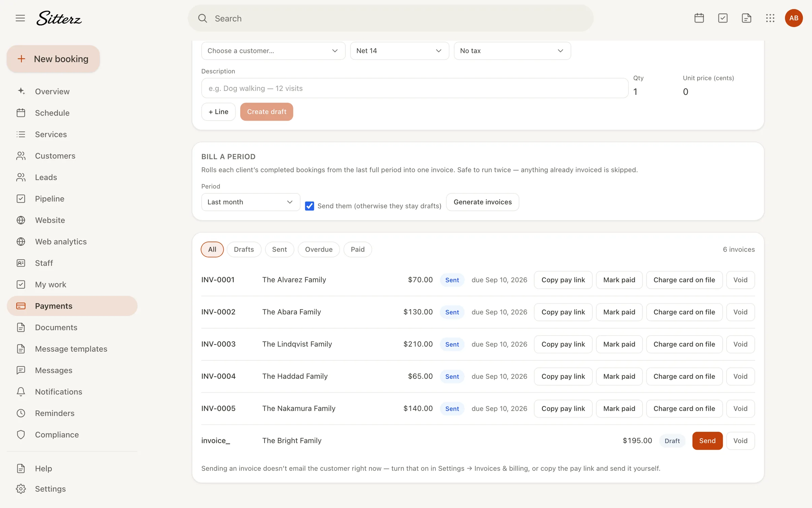The image size is (812, 508).
Task: Click the Website globe icon
Action: [x=21, y=220]
